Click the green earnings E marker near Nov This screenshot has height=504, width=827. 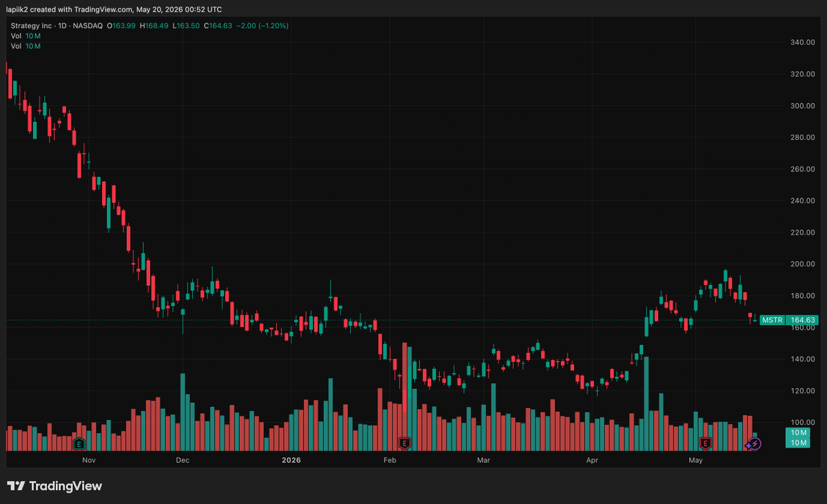click(x=79, y=443)
